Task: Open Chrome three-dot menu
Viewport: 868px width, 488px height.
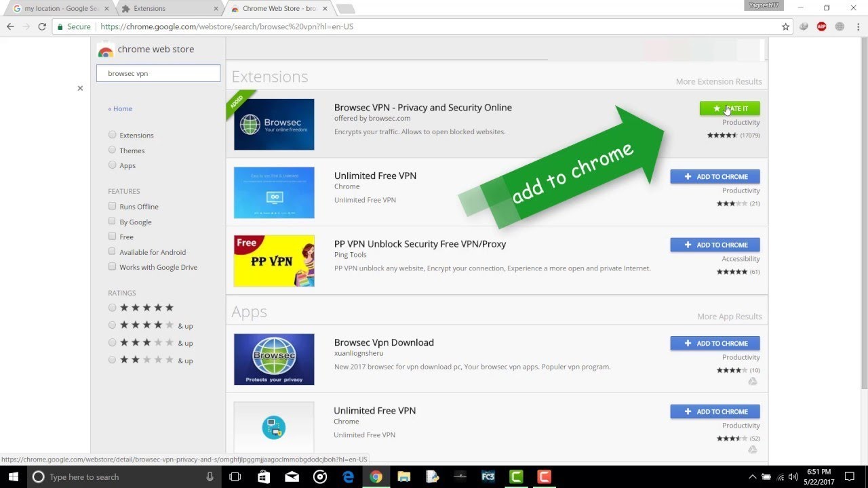Action: (857, 26)
